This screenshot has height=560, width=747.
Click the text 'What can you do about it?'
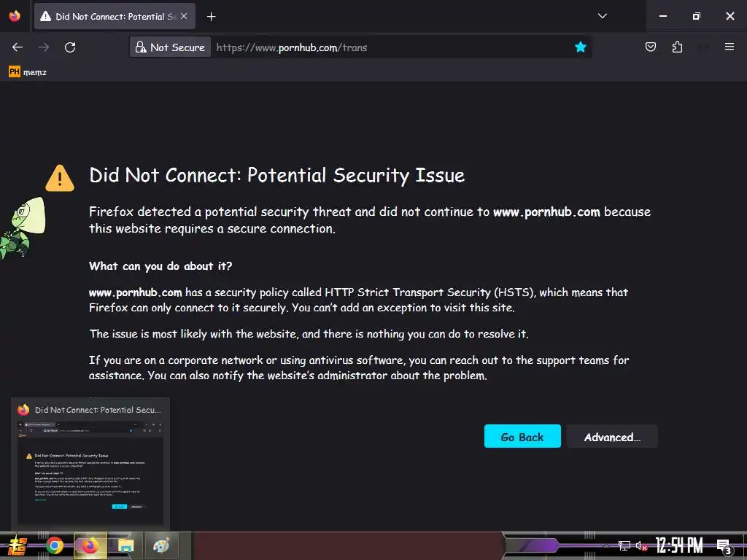point(160,265)
